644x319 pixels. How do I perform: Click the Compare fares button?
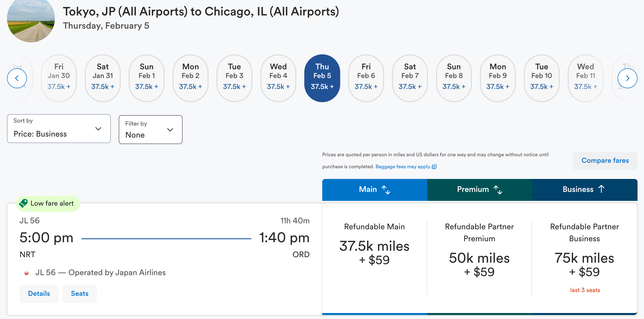[605, 161]
